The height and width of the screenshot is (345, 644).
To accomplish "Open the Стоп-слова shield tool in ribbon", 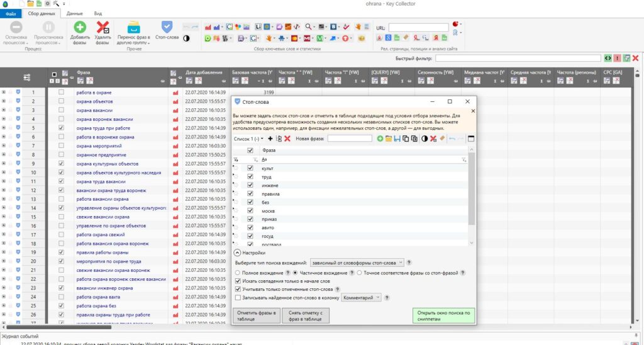I will [167, 27].
